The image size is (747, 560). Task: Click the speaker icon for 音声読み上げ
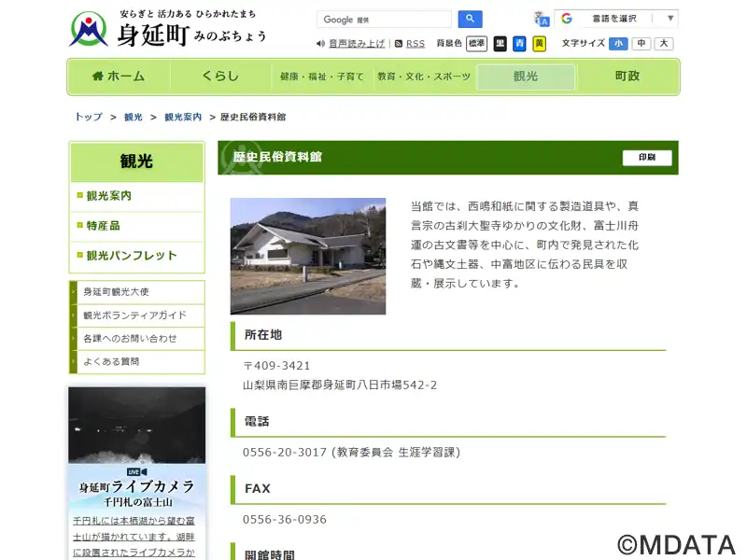(320, 44)
